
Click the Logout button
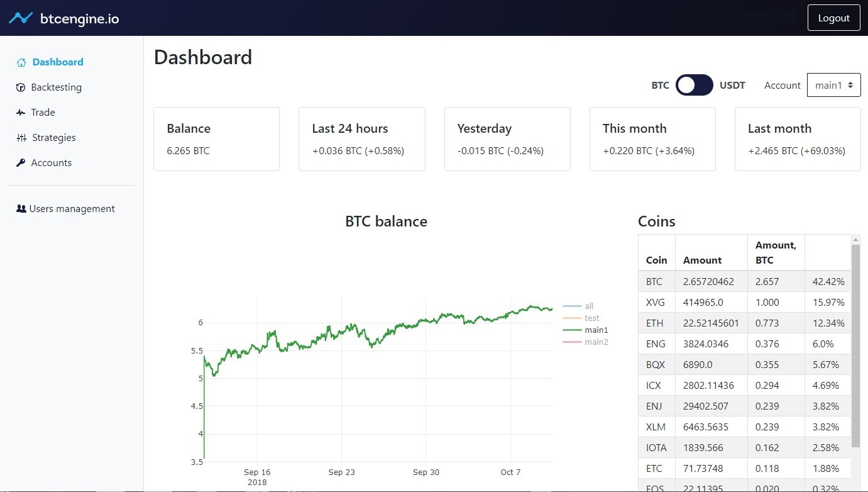pos(833,18)
